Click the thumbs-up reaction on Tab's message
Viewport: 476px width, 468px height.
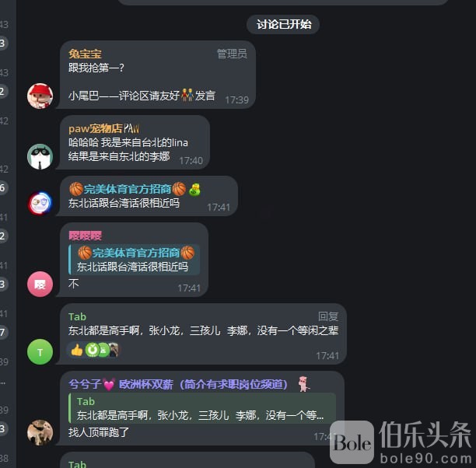point(77,350)
